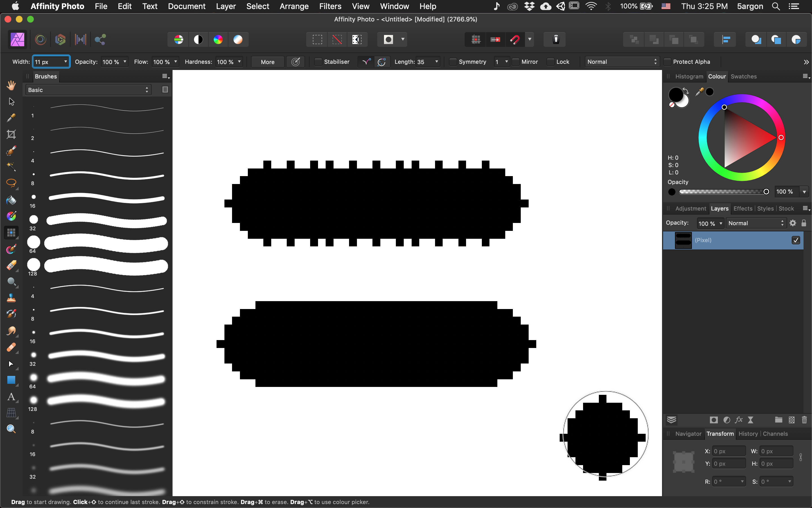Viewport: 812px width, 508px height.
Task: Open the brush Width dropdown
Action: (x=65, y=62)
